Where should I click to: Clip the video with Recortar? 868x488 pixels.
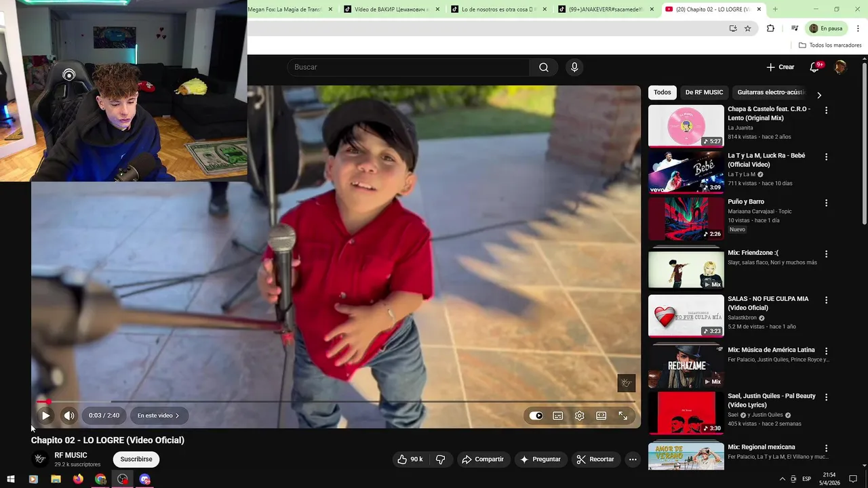(x=595, y=459)
